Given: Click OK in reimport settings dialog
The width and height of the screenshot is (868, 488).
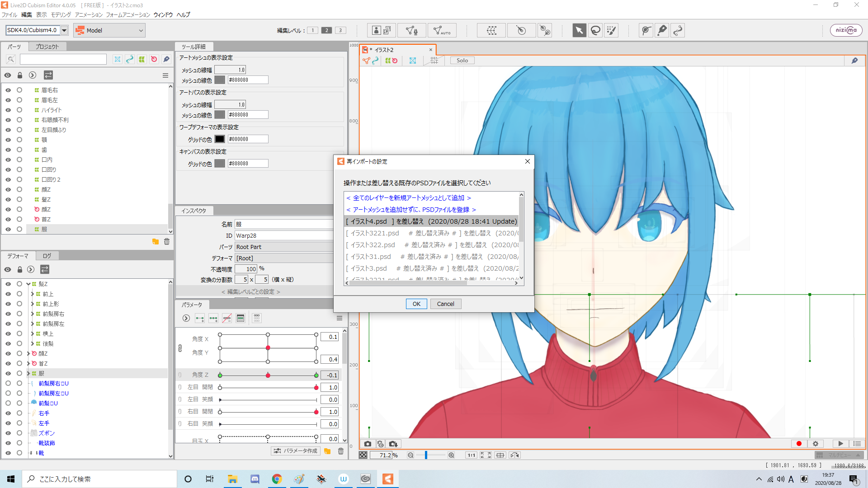Looking at the screenshot, I should pyautogui.click(x=416, y=304).
